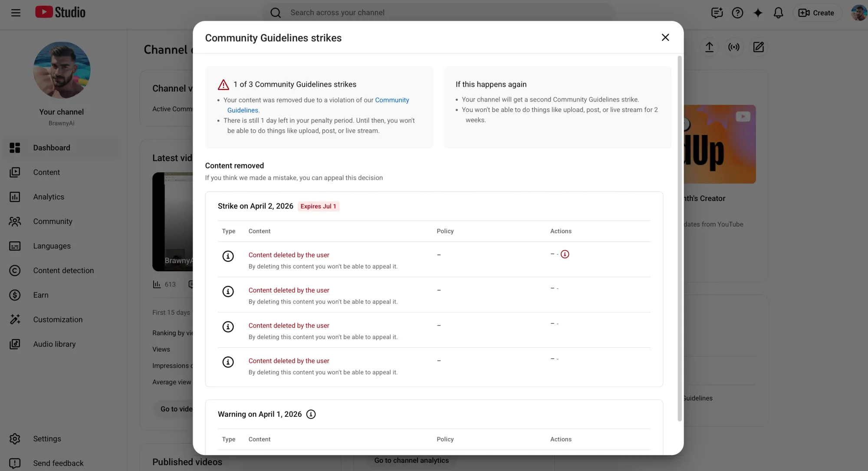Click the help question mark icon
The width and height of the screenshot is (868, 471).
point(737,13)
